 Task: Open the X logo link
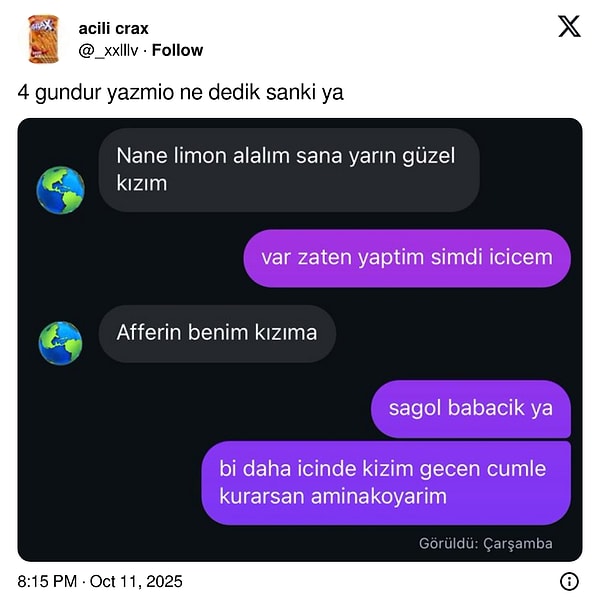tap(569, 27)
